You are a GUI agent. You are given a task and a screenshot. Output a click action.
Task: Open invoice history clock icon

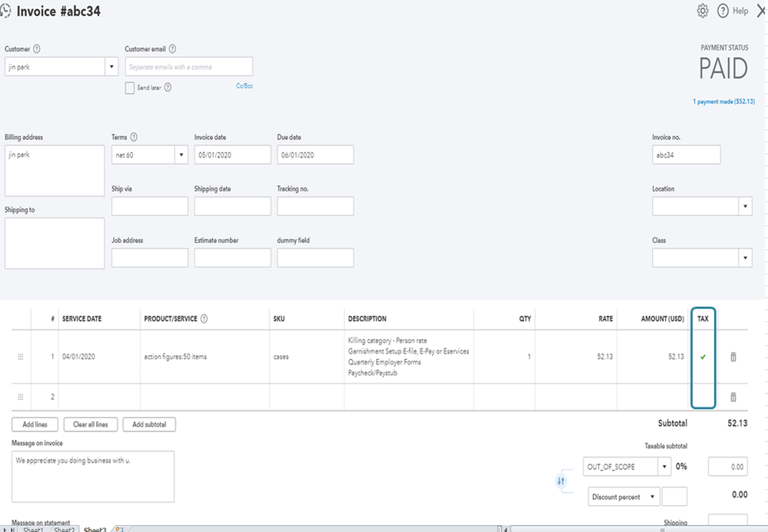pos(5,12)
